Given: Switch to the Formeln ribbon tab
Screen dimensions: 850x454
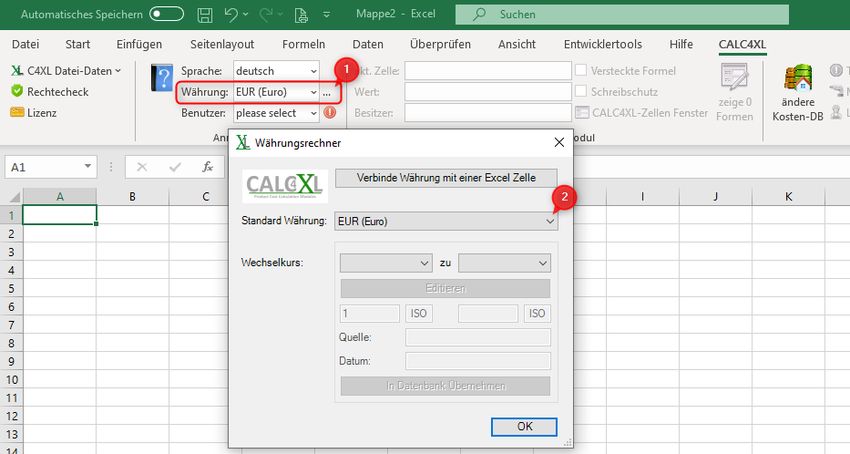Looking at the screenshot, I should point(304,44).
